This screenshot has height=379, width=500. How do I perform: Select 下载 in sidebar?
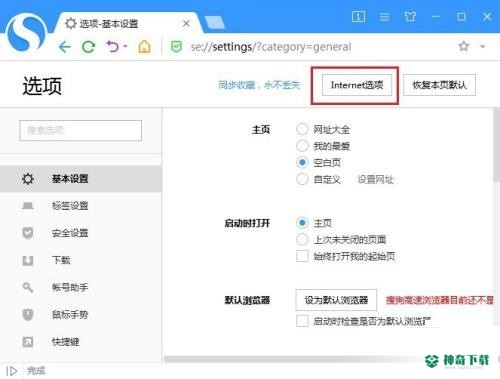(81, 260)
